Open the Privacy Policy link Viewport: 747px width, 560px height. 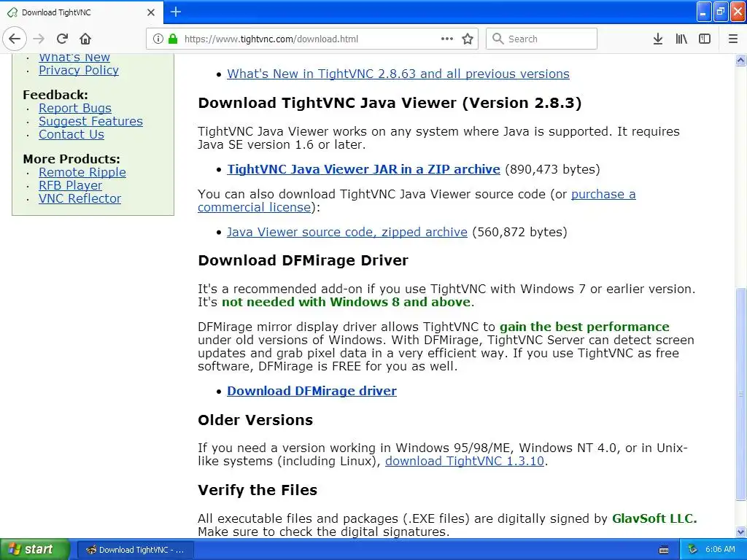(x=79, y=70)
